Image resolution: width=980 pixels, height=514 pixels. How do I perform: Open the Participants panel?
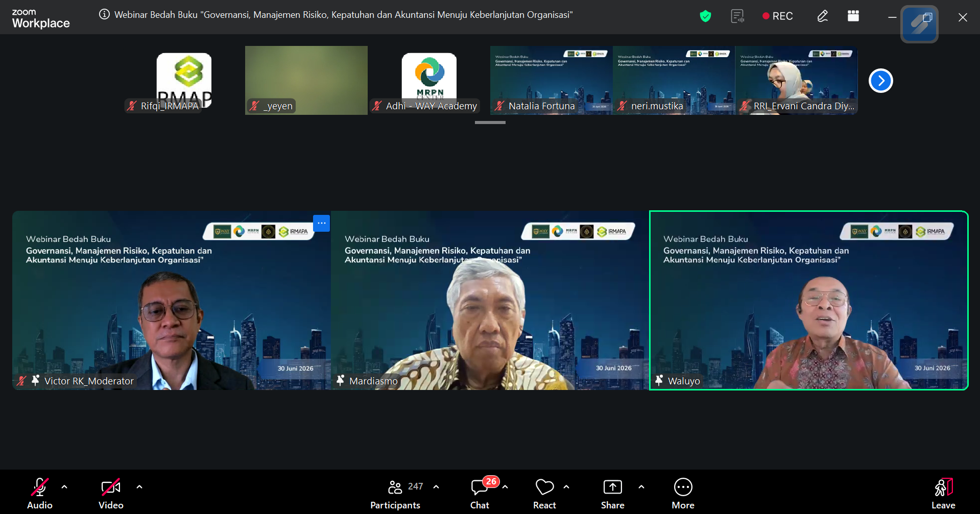(x=395, y=493)
